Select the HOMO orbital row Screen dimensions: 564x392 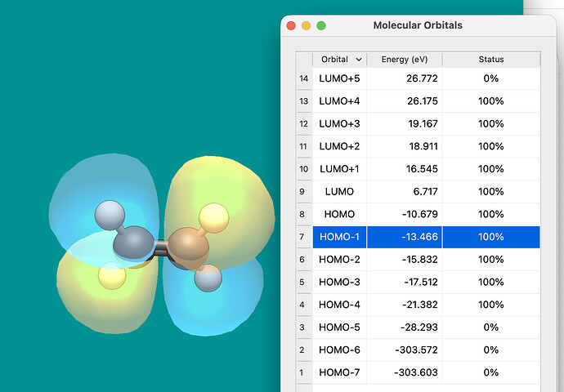click(x=338, y=214)
